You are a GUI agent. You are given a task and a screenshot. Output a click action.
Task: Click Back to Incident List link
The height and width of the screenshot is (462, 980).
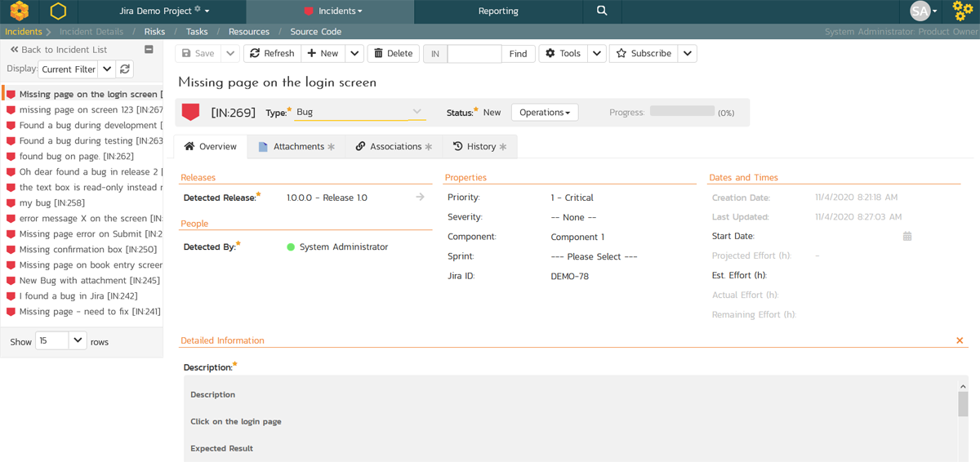tap(59, 50)
